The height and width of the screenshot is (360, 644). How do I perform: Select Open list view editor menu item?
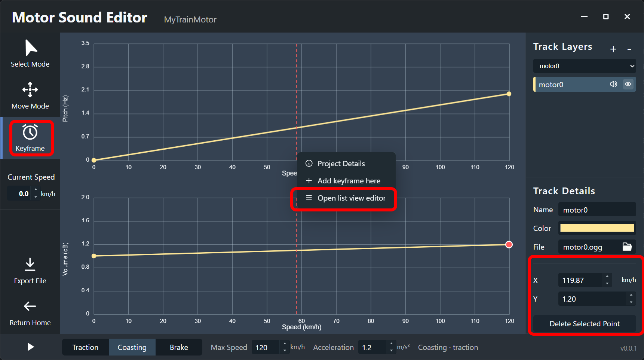pos(346,198)
